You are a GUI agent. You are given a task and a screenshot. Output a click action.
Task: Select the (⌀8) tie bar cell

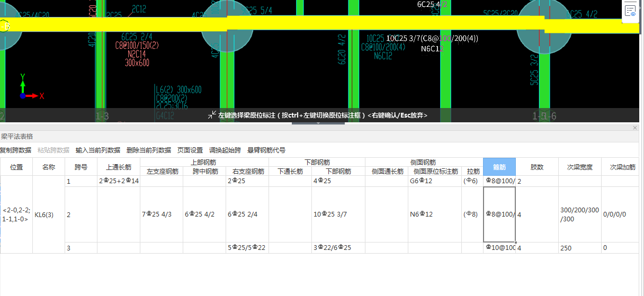point(472,214)
